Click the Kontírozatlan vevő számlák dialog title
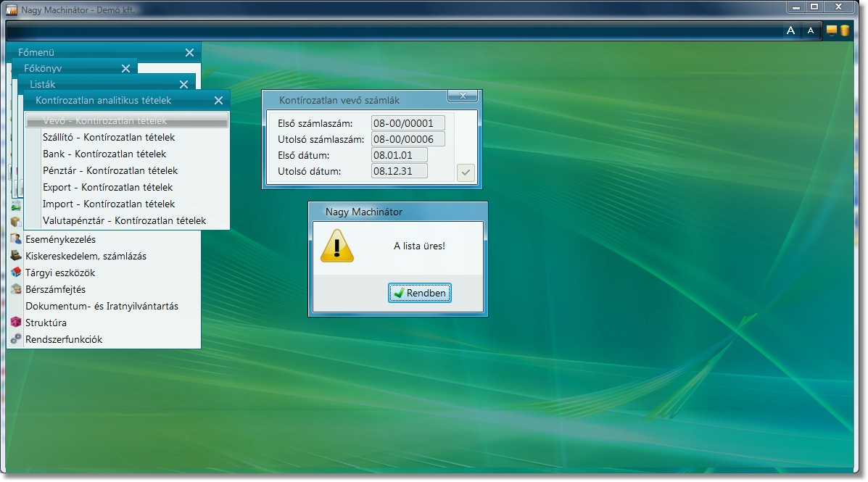 (339, 100)
